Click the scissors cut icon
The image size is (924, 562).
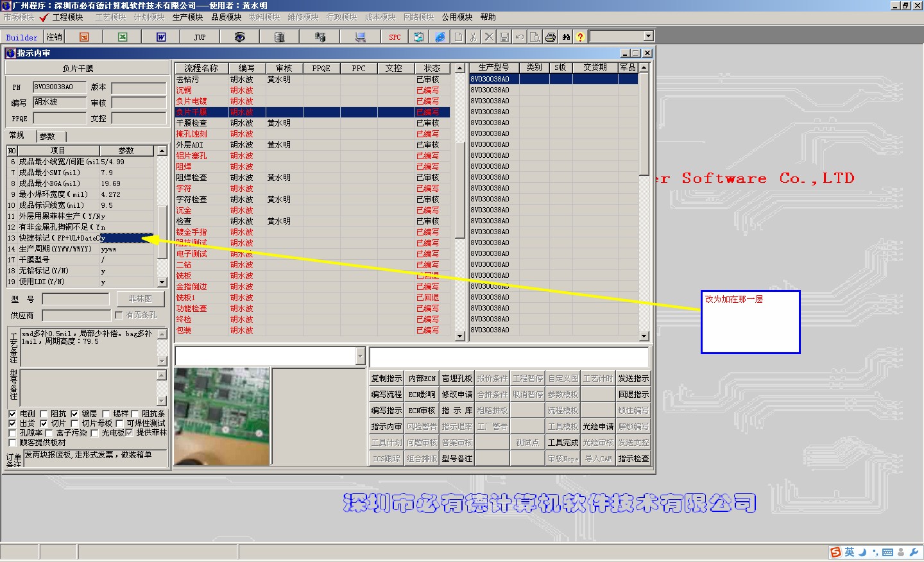[x=474, y=37]
